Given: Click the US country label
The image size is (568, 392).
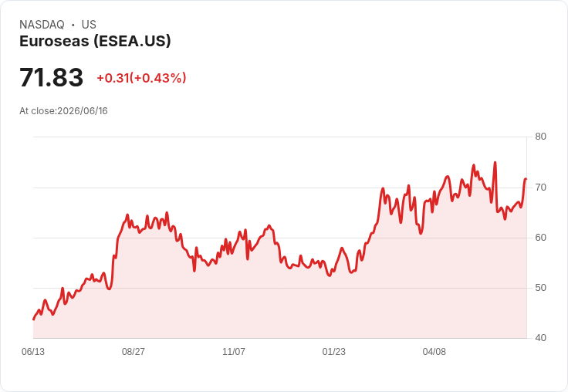Looking at the screenshot, I should pos(89,25).
